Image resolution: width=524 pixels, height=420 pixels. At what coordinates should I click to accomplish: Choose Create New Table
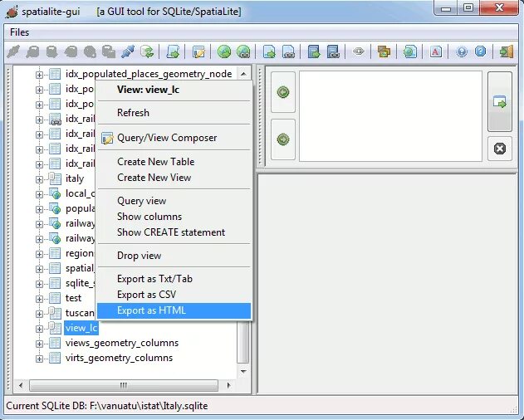click(174, 162)
